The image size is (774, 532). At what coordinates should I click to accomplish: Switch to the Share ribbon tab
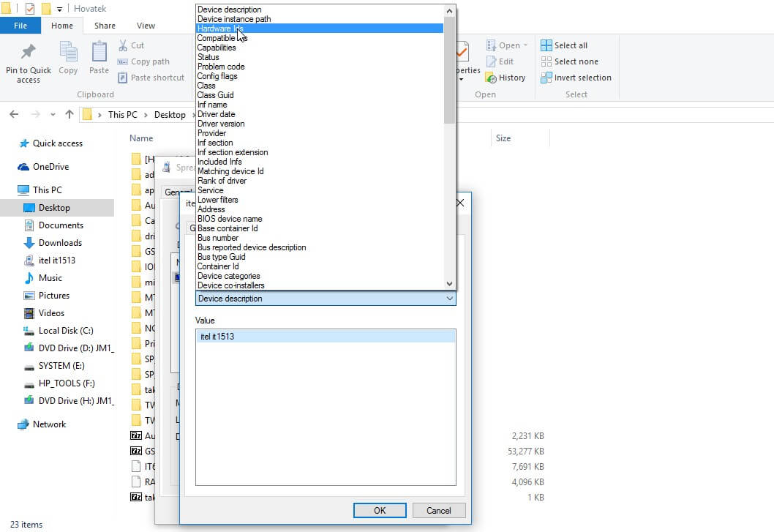click(x=104, y=25)
